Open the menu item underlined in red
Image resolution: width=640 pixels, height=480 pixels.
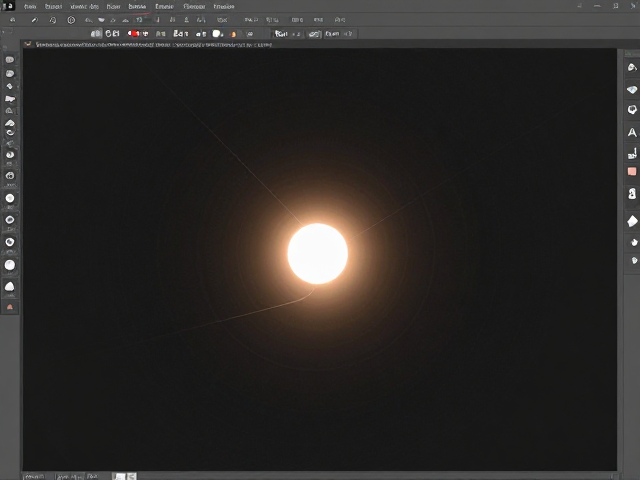coord(137,7)
